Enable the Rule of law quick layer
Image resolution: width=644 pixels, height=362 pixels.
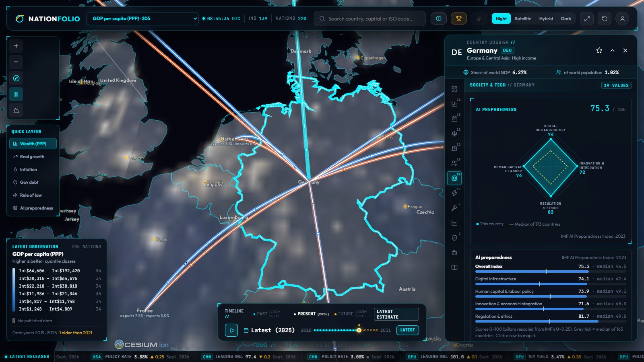click(33, 195)
